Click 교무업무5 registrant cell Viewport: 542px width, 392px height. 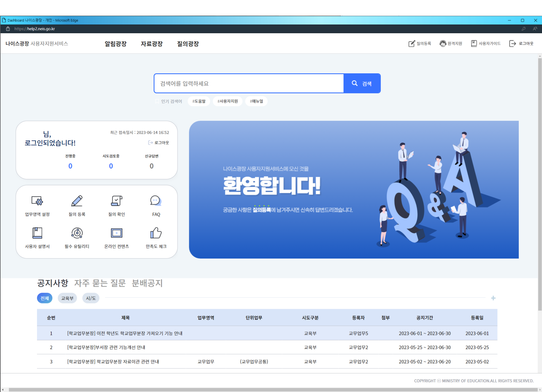(358, 333)
